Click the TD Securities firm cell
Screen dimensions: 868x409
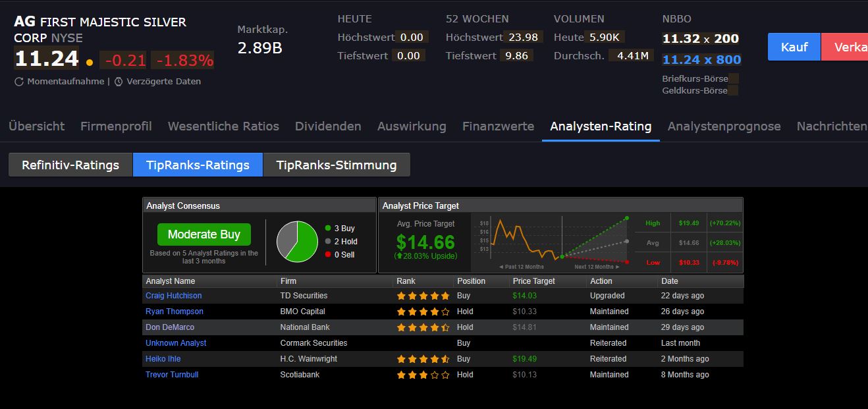[x=304, y=296]
